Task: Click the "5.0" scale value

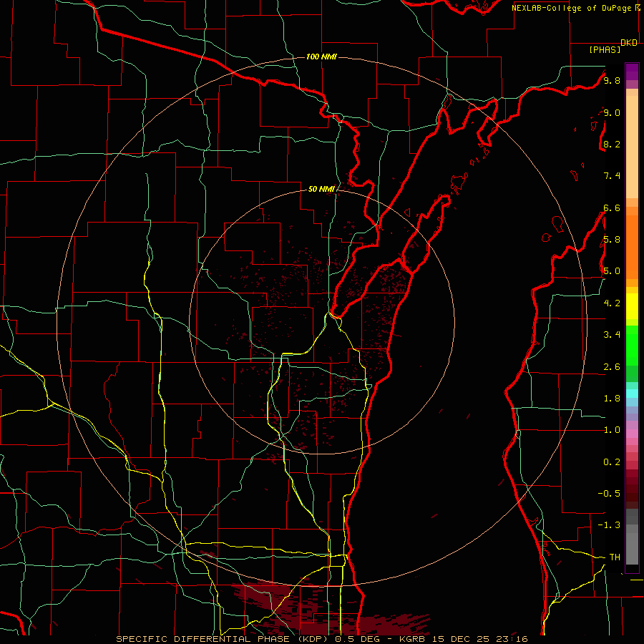Action: tap(612, 271)
